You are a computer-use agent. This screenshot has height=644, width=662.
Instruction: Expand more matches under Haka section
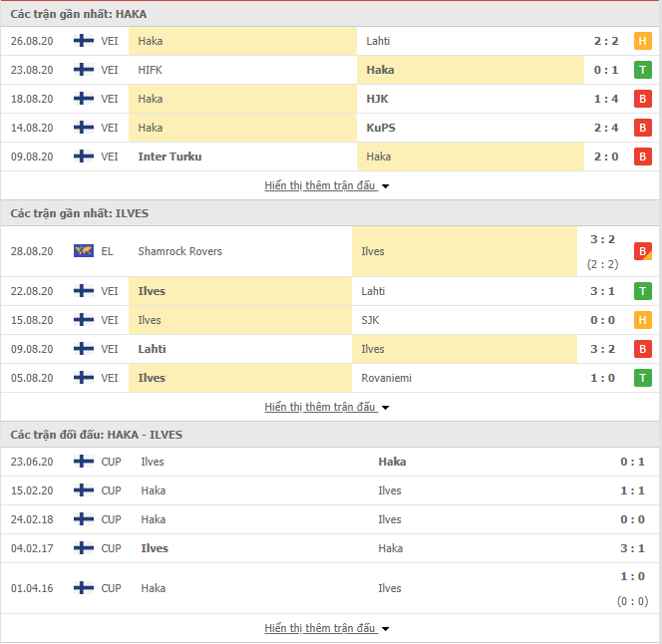(x=326, y=185)
